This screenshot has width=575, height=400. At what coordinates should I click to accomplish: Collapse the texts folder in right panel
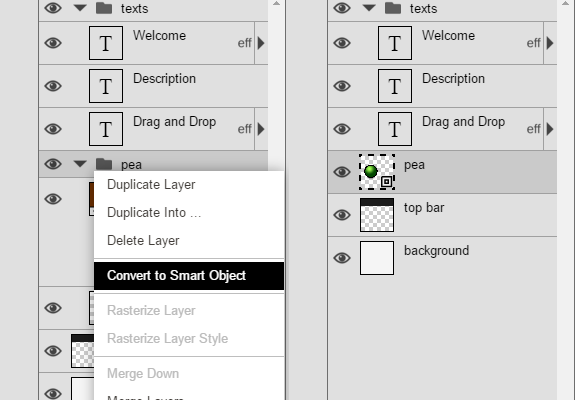click(x=369, y=8)
